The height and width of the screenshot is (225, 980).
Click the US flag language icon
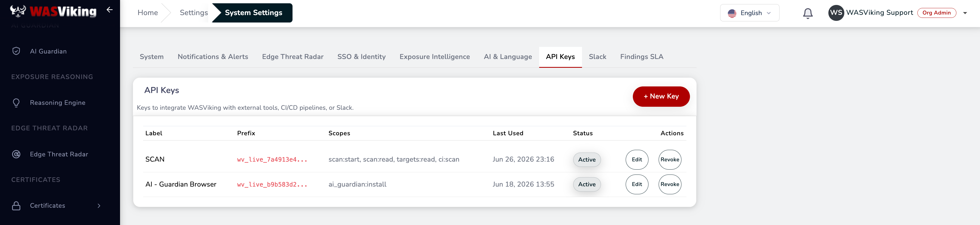(732, 13)
